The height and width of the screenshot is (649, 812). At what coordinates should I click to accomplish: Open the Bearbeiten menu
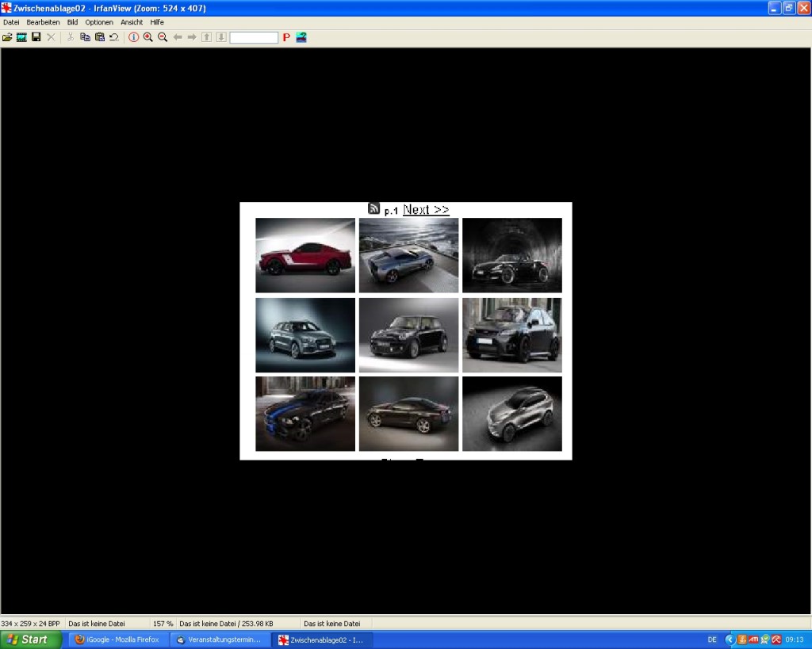tap(43, 22)
